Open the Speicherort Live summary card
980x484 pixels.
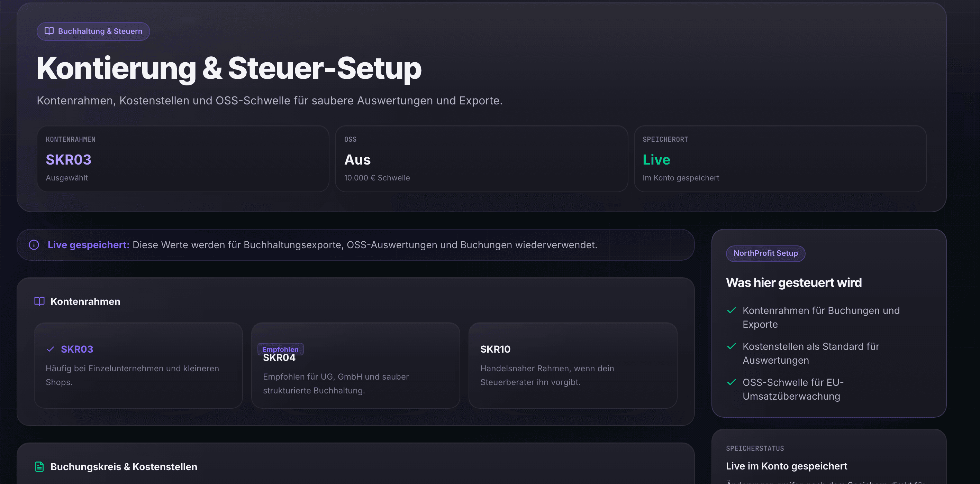point(780,159)
